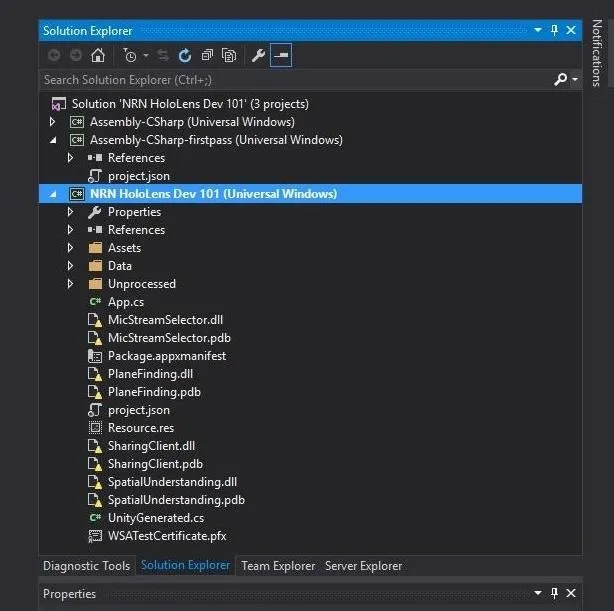Collapse the Assembly-CSharp-firstpass project node
The image size is (614, 611).
[53, 140]
